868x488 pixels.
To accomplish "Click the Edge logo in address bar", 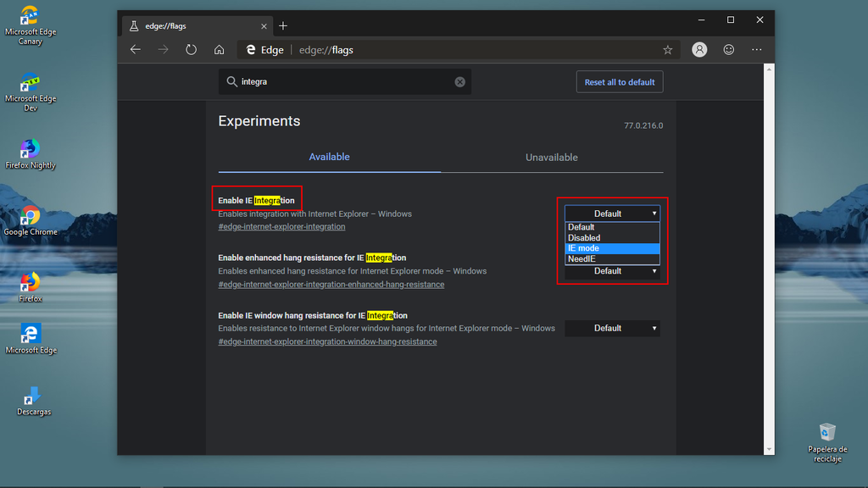I will [x=251, y=50].
